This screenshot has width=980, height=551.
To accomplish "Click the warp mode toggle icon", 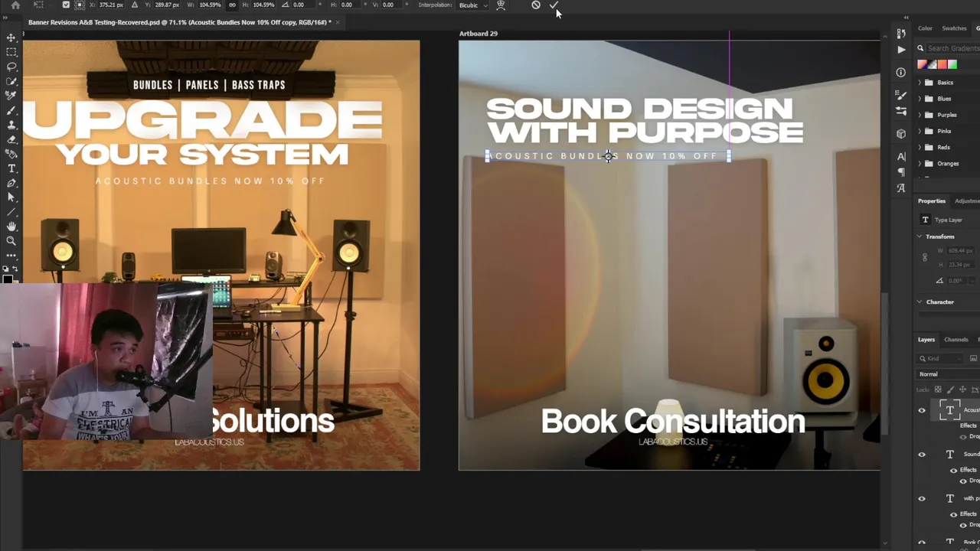I will point(501,5).
